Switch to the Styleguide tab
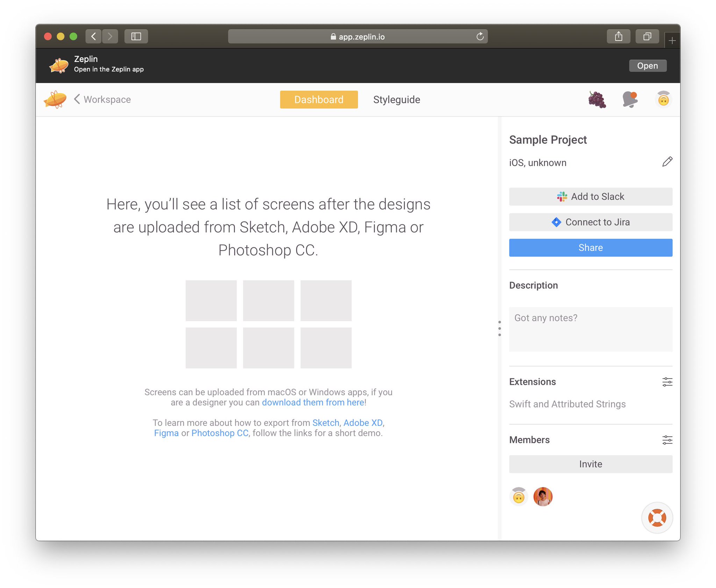The height and width of the screenshot is (588, 716). point(396,100)
